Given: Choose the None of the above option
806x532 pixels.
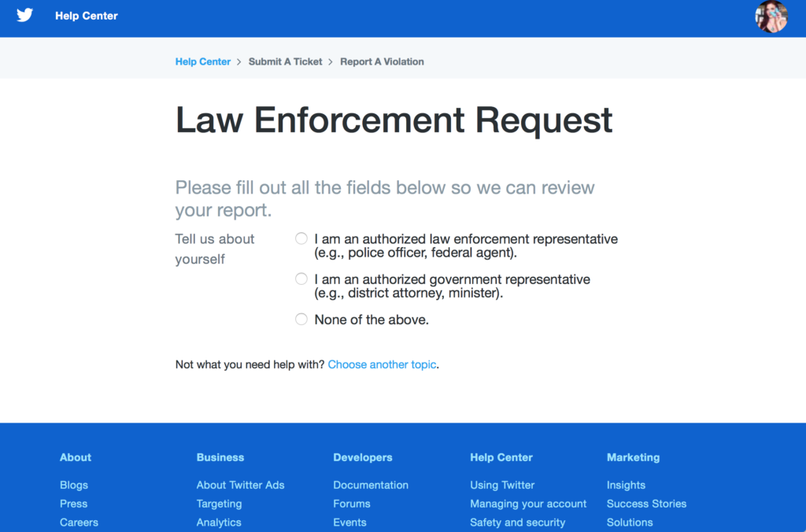Looking at the screenshot, I should click(x=301, y=319).
